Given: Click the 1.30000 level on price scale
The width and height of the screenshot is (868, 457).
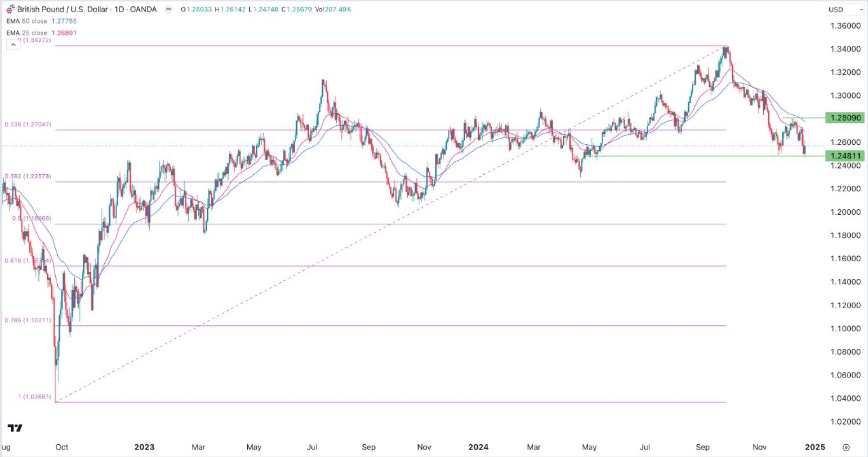Looking at the screenshot, I should tap(841, 95).
